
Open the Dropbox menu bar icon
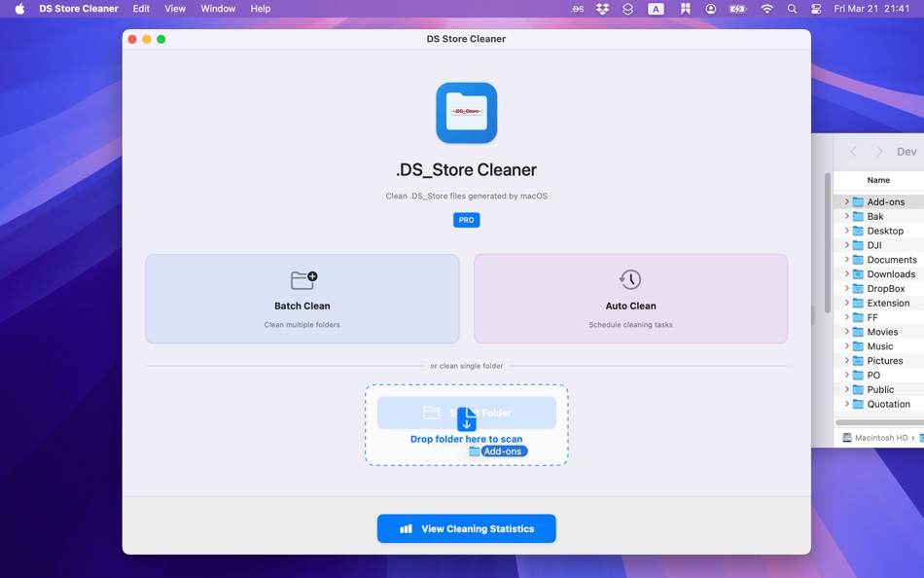tap(602, 9)
